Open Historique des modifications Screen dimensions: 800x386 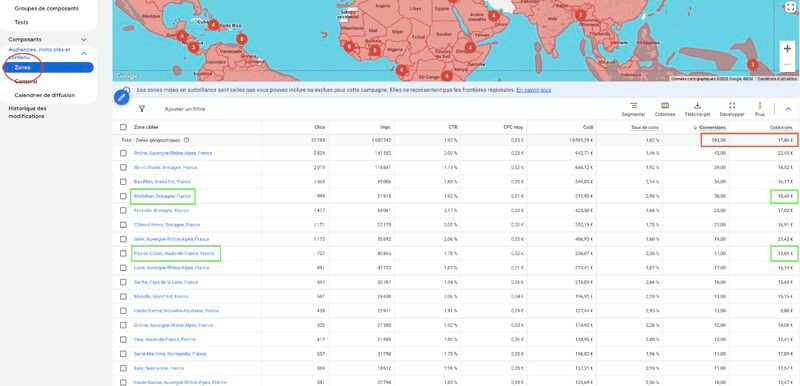28,112
